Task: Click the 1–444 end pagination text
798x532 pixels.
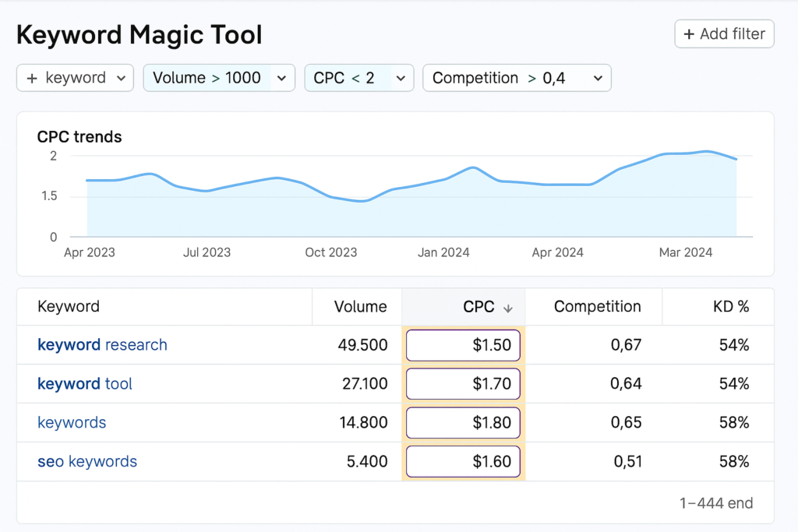Action: point(716,503)
